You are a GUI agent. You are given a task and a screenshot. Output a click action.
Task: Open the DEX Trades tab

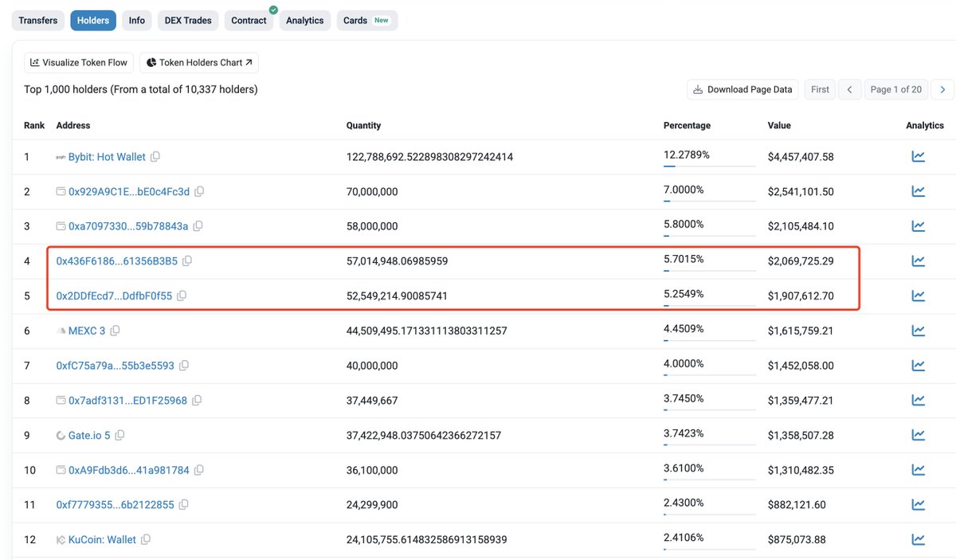[x=188, y=21]
